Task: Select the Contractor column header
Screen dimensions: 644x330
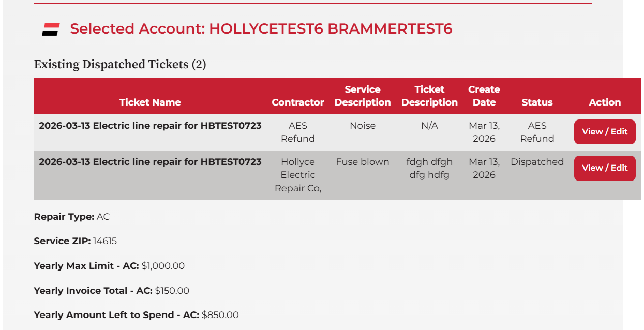Action: [x=298, y=102]
